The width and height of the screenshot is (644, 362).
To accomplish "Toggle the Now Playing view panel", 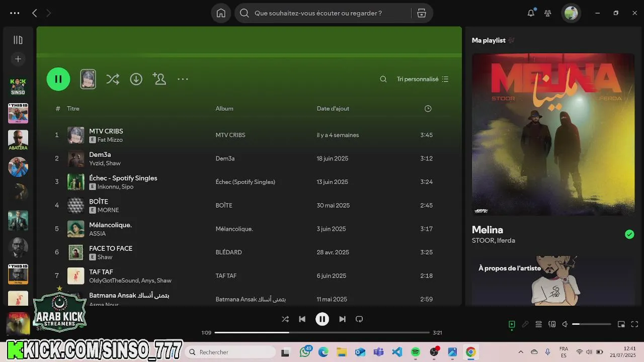I will pyautogui.click(x=512, y=324).
